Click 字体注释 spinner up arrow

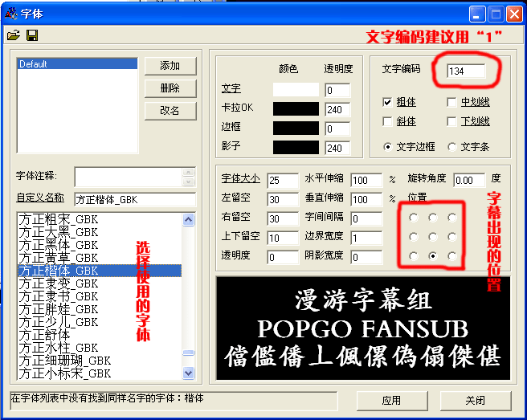pos(189,172)
